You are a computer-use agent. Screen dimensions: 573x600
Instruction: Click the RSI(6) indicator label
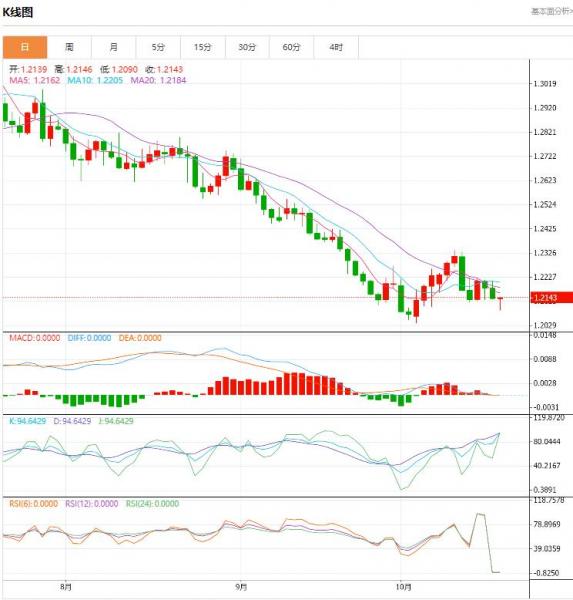[x=33, y=504]
